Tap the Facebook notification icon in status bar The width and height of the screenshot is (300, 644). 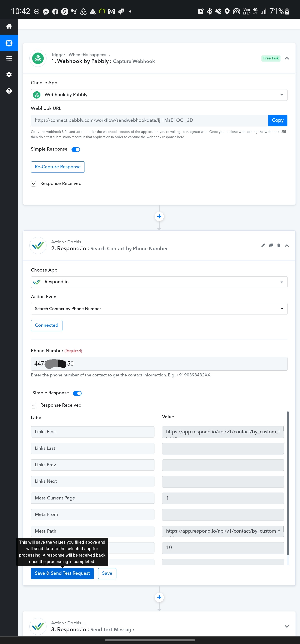coord(55,11)
